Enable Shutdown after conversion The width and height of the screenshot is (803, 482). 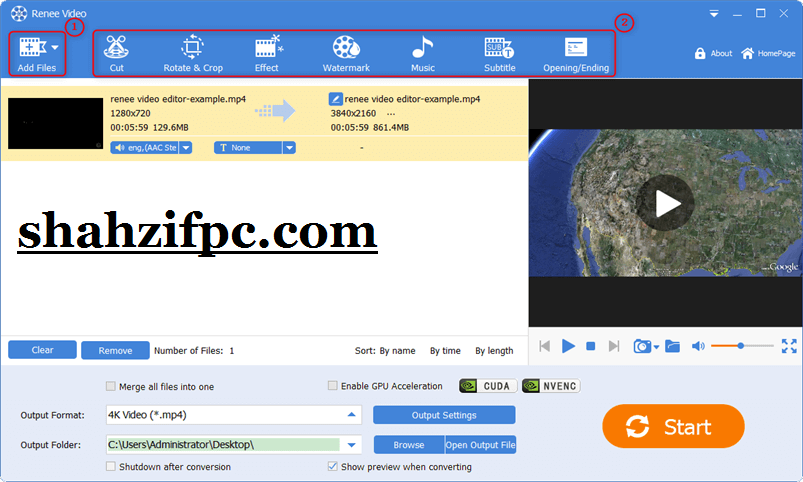click(111, 467)
